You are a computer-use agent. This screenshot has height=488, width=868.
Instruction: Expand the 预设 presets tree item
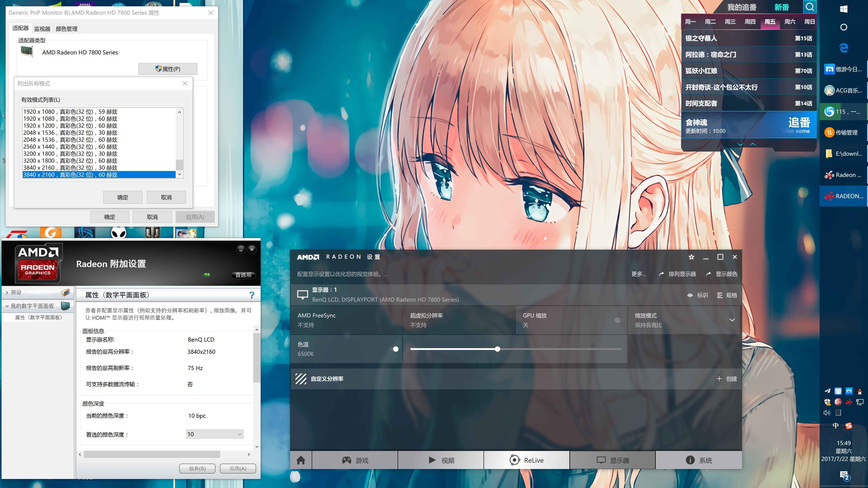[7, 292]
